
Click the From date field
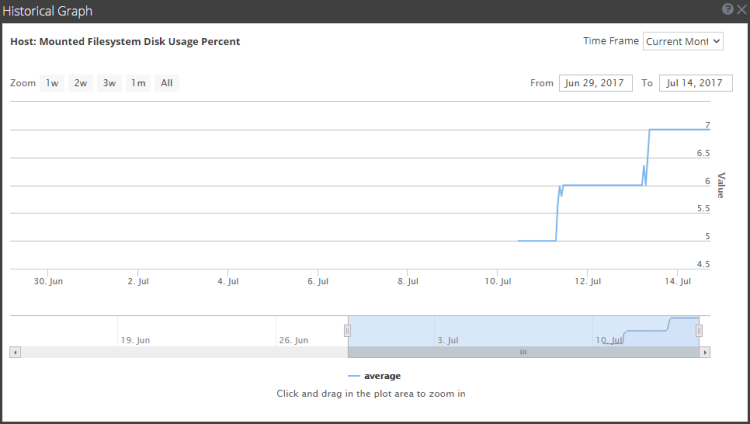tap(595, 83)
